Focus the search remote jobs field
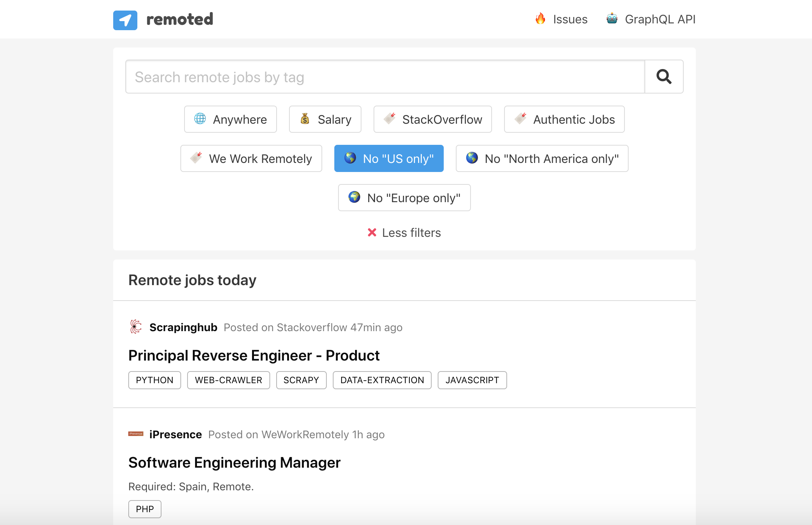The image size is (812, 525). (385, 77)
